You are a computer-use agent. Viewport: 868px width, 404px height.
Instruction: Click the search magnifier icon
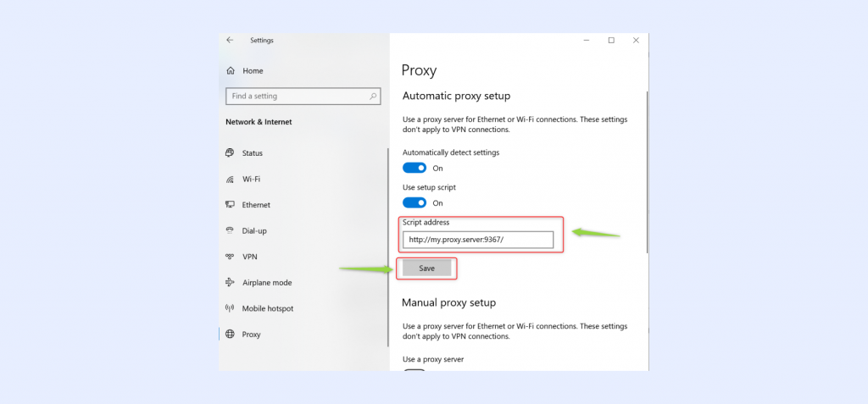point(373,97)
